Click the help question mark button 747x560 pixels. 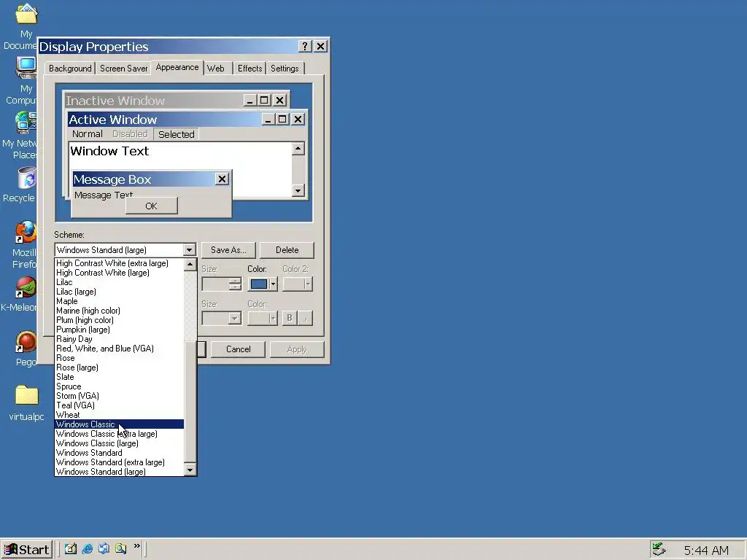pos(305,46)
